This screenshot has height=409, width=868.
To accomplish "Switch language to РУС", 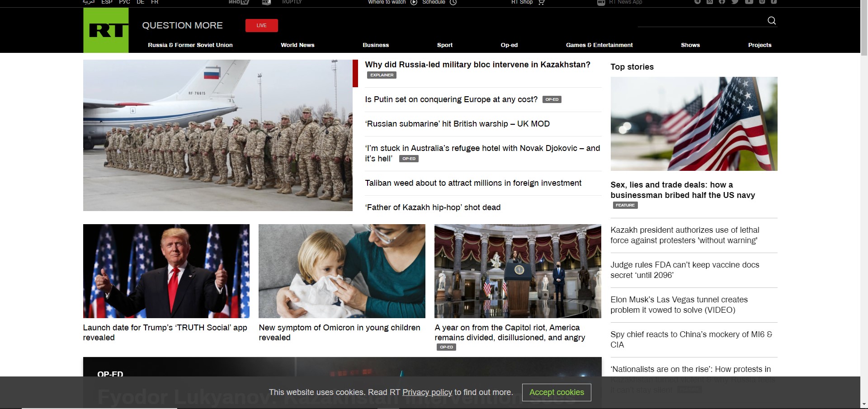I will [x=124, y=2].
